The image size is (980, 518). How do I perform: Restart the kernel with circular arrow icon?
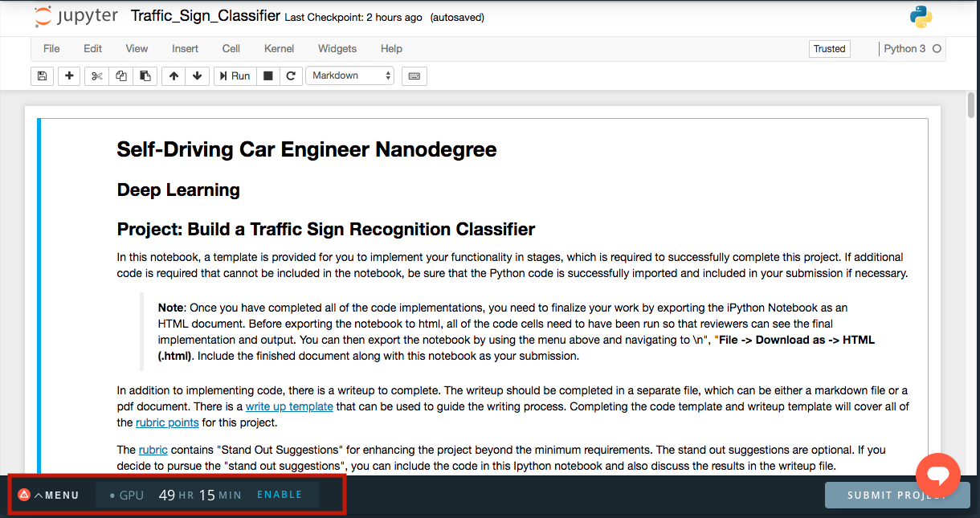pos(291,75)
